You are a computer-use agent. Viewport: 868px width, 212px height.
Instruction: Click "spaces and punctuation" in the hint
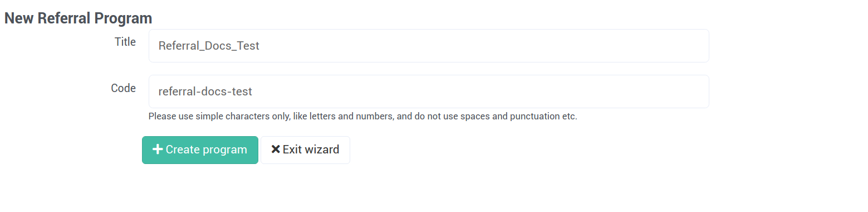508,117
